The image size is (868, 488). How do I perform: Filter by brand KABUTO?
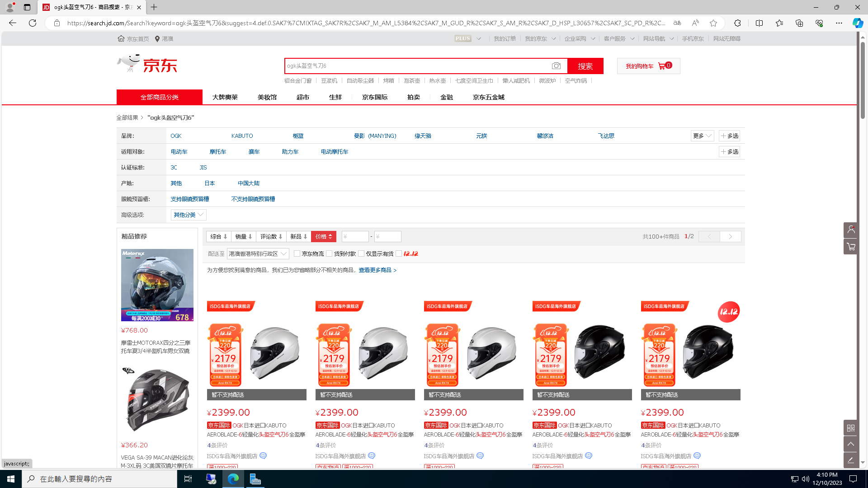click(x=242, y=136)
